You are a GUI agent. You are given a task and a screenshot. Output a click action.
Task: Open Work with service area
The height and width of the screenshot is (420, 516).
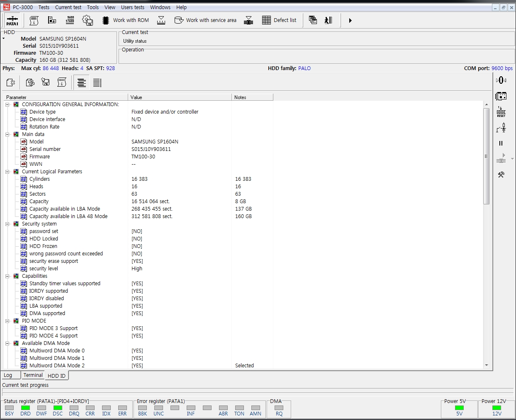(x=206, y=20)
